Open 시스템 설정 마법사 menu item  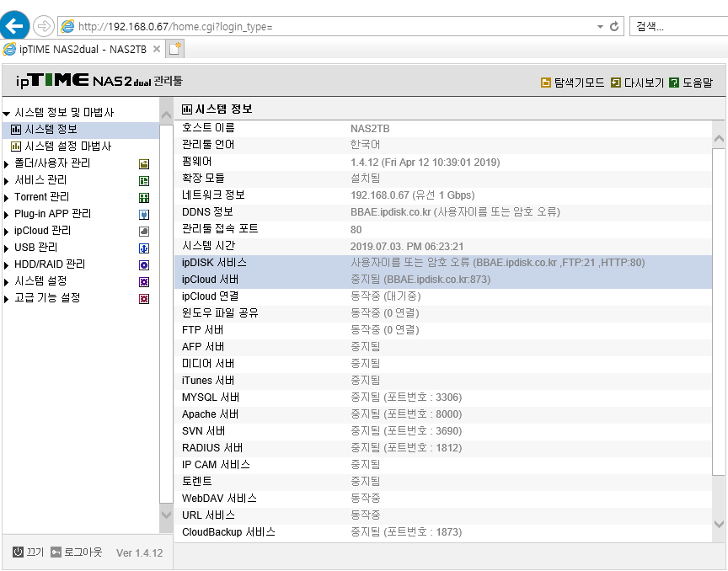pyautogui.click(x=62, y=147)
